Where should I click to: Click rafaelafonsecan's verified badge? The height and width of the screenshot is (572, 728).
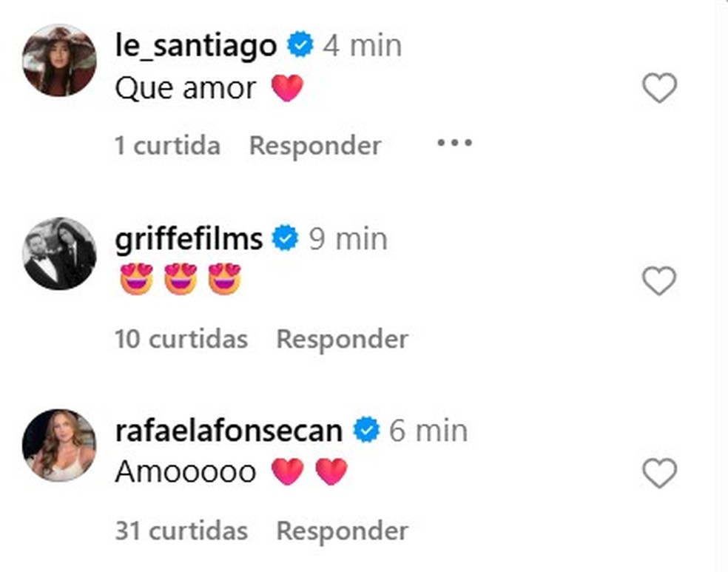click(x=365, y=429)
